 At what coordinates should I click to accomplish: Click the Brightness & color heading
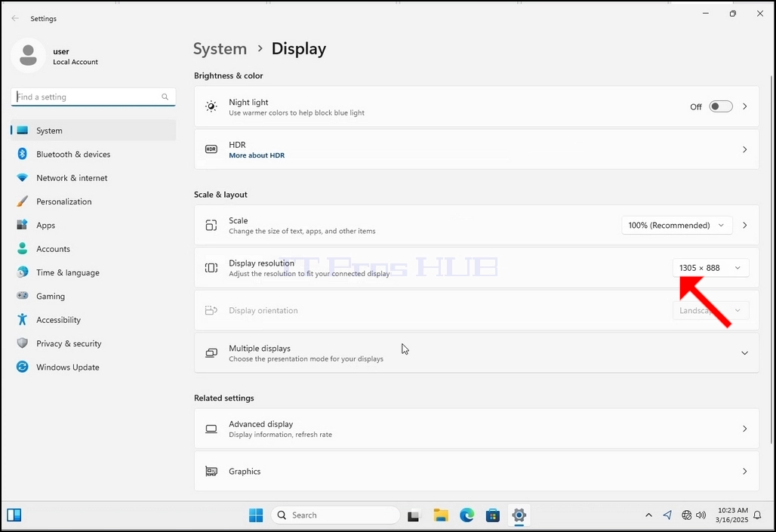[228, 75]
